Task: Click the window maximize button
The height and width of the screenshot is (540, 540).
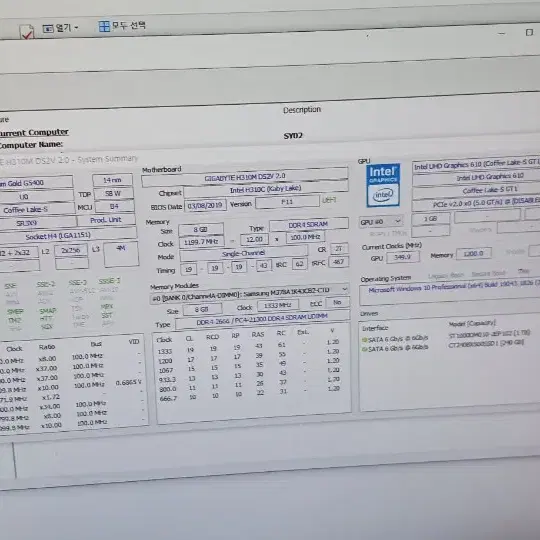Action: pos(529,32)
